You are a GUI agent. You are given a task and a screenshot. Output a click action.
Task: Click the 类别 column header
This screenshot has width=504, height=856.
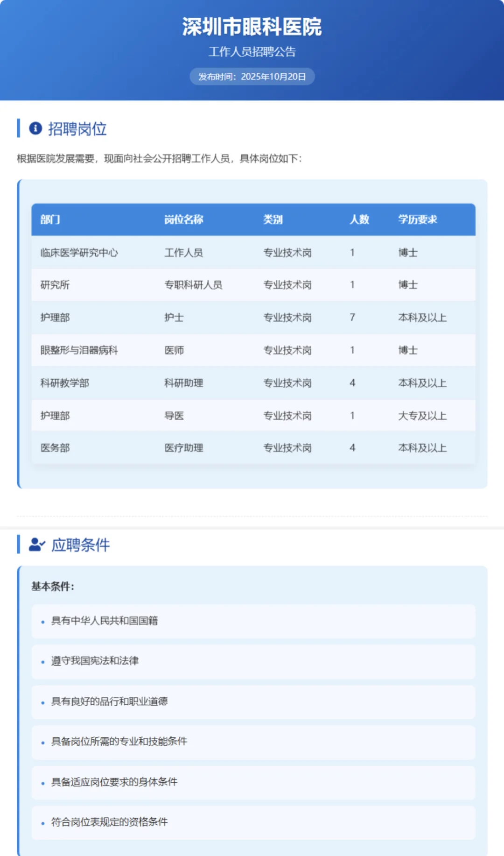coord(273,219)
